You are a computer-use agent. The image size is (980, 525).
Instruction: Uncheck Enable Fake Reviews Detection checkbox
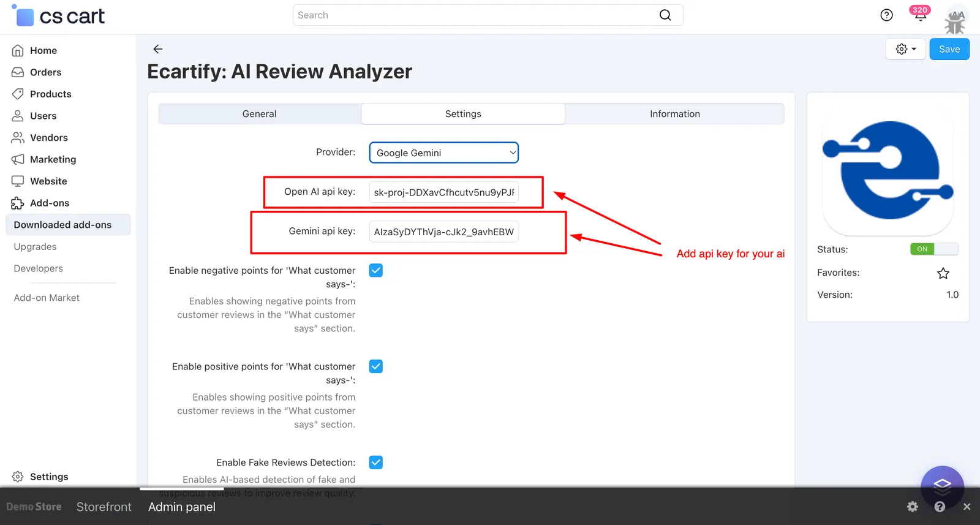point(376,463)
